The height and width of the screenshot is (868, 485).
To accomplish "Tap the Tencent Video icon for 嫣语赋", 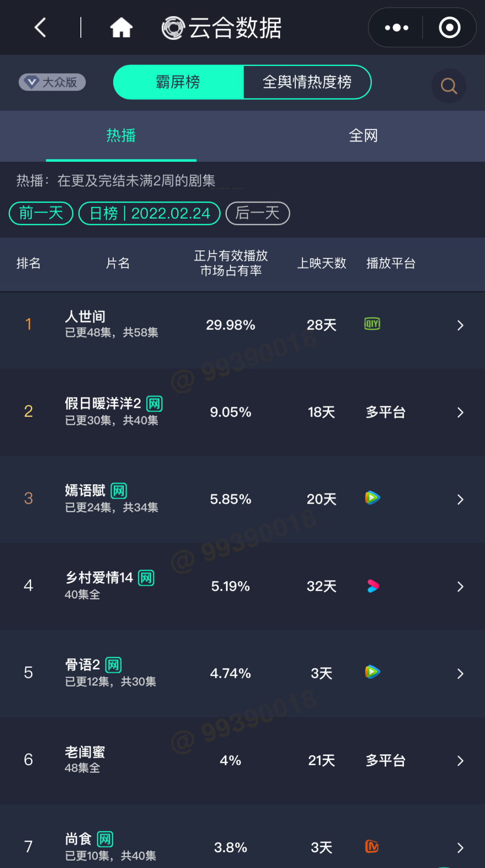I will [372, 498].
